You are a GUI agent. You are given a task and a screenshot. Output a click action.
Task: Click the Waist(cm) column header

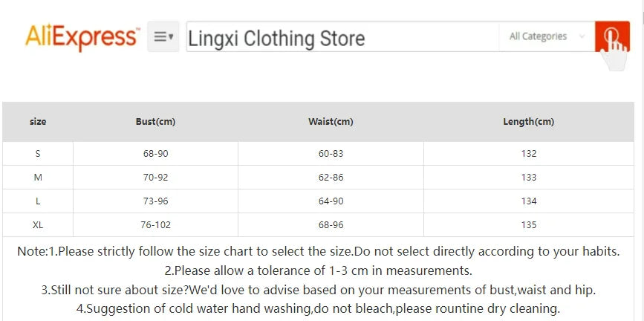pos(331,122)
